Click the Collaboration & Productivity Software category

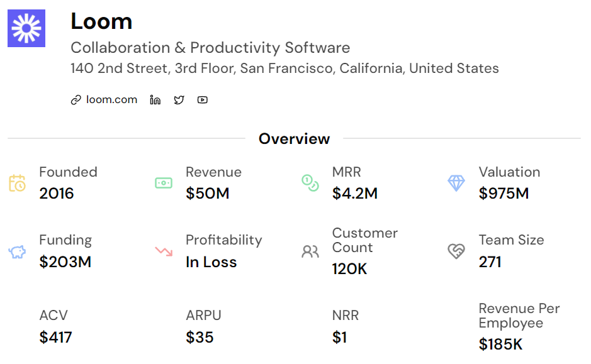pyautogui.click(x=210, y=48)
